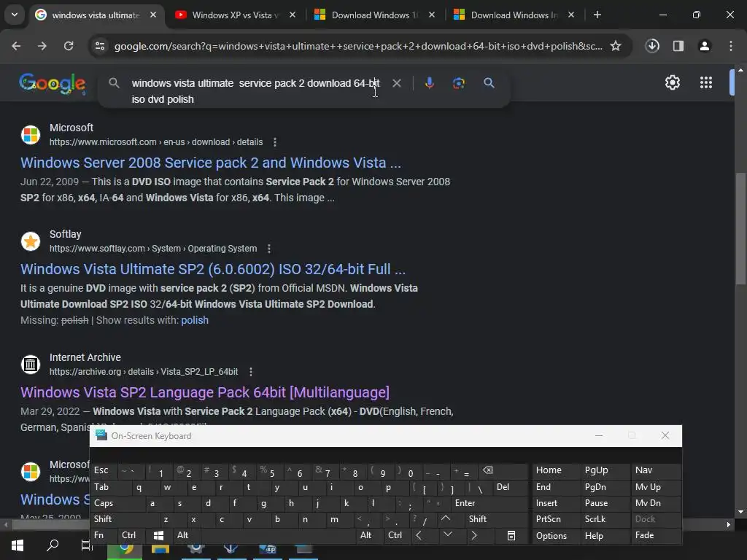Close the windows vista ultimate tab

[x=153, y=15]
